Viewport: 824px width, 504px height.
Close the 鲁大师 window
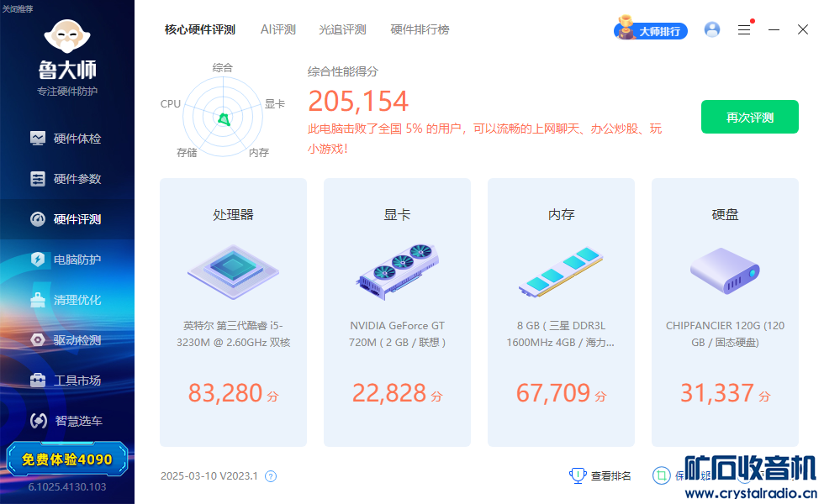point(802,29)
